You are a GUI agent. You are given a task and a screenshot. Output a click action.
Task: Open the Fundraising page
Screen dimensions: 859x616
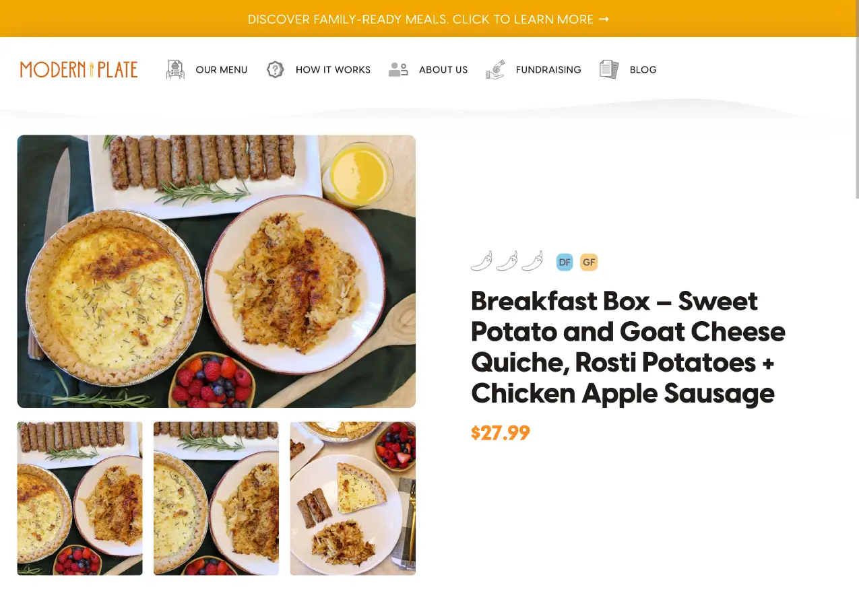point(548,69)
